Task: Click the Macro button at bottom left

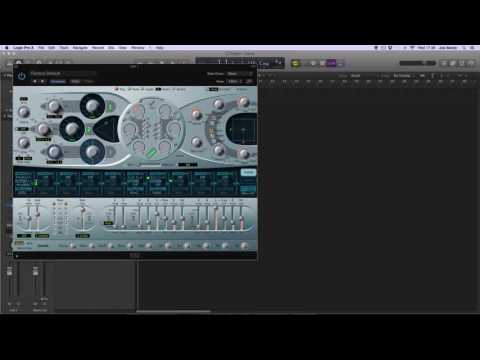Action: [19, 243]
